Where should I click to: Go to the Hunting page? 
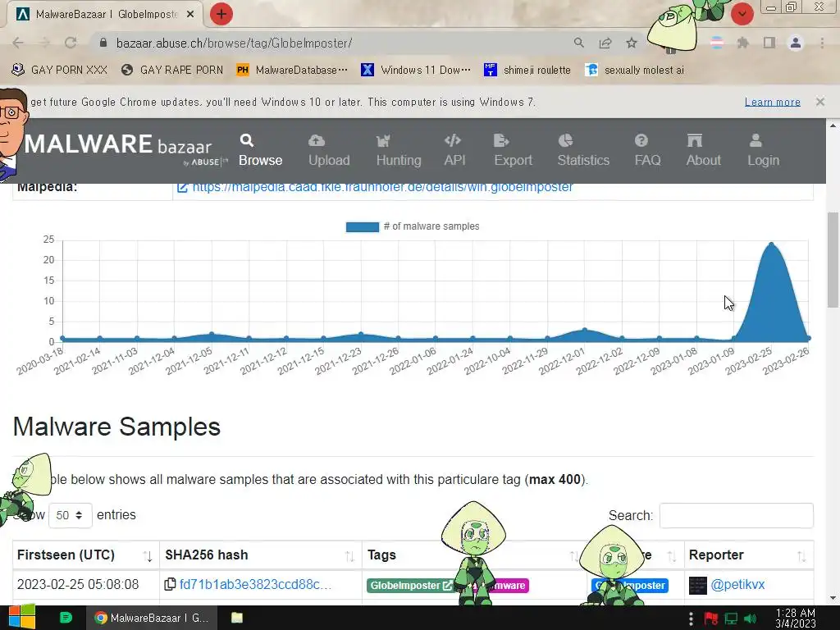(399, 151)
